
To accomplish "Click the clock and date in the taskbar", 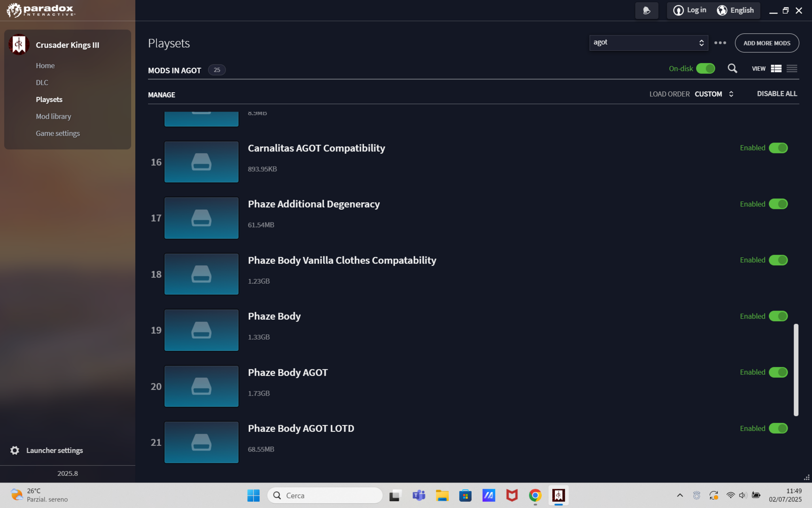I will pyautogui.click(x=785, y=495).
